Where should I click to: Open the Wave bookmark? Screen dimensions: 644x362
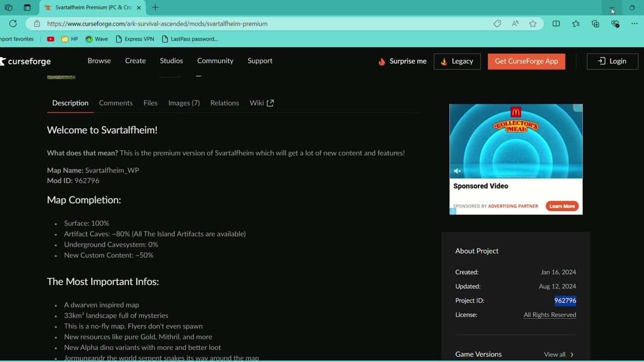point(97,39)
